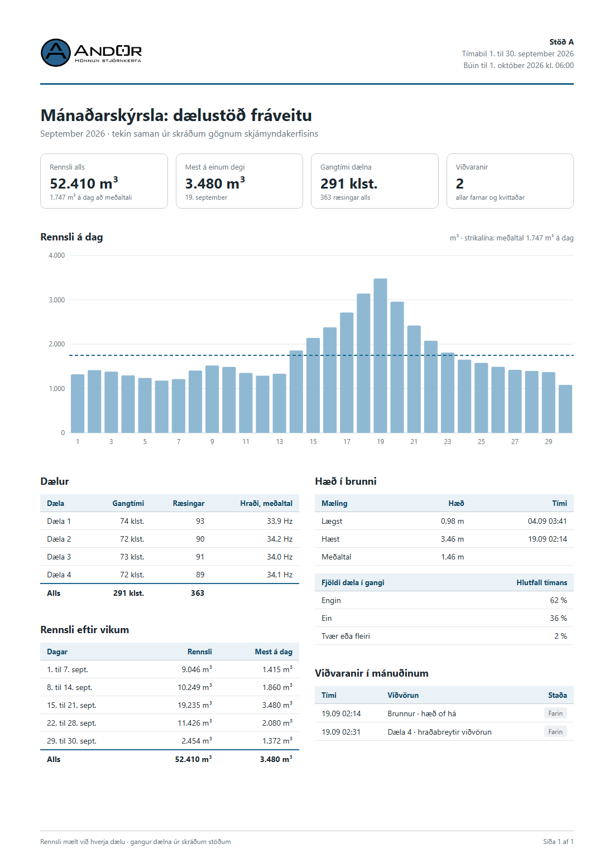Click the 'Viðvaranir' summary card label

pyautogui.click(x=472, y=167)
